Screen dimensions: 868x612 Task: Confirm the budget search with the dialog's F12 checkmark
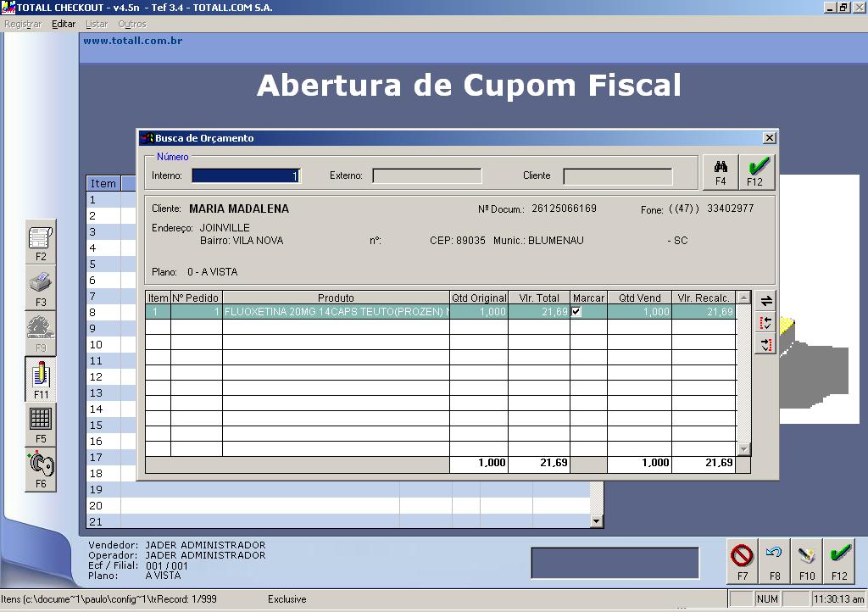coord(756,173)
